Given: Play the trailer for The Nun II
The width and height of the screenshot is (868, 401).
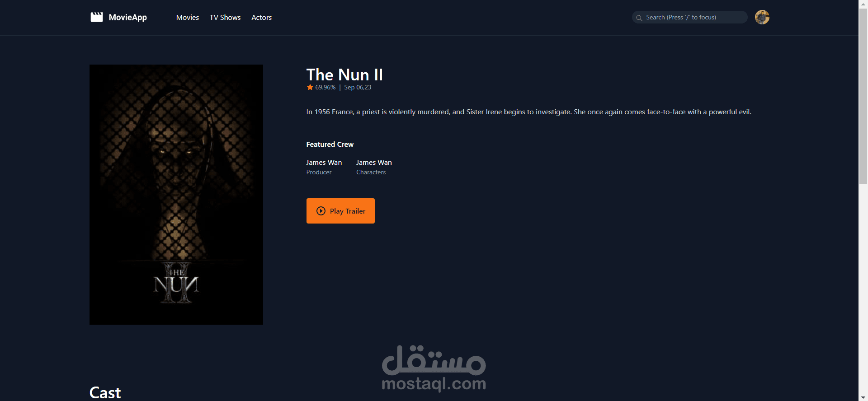Looking at the screenshot, I should tap(340, 211).
